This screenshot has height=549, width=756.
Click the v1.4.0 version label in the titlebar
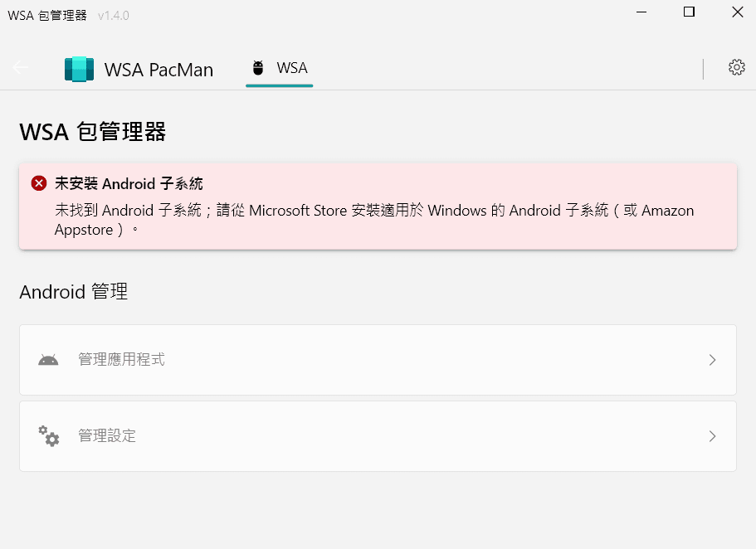coord(113,14)
